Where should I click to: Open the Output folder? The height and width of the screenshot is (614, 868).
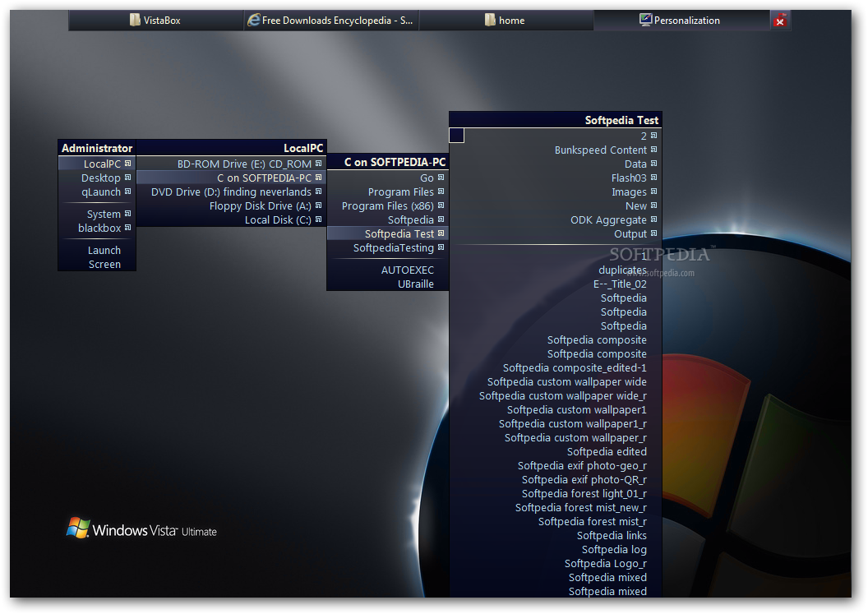point(556,233)
